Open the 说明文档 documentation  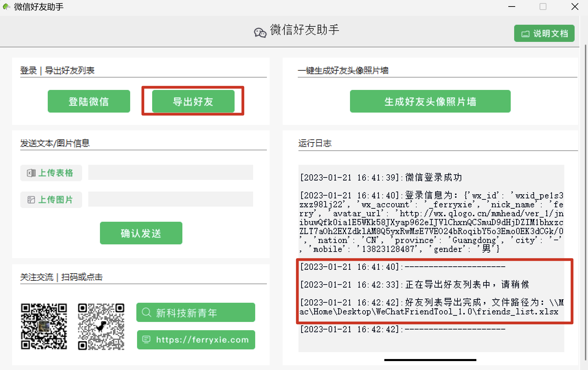click(544, 33)
